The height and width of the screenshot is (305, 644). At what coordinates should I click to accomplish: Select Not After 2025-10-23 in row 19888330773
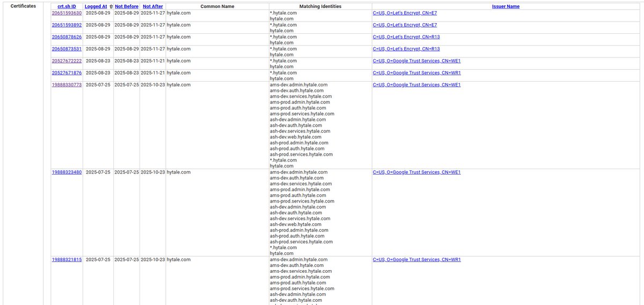(x=153, y=85)
